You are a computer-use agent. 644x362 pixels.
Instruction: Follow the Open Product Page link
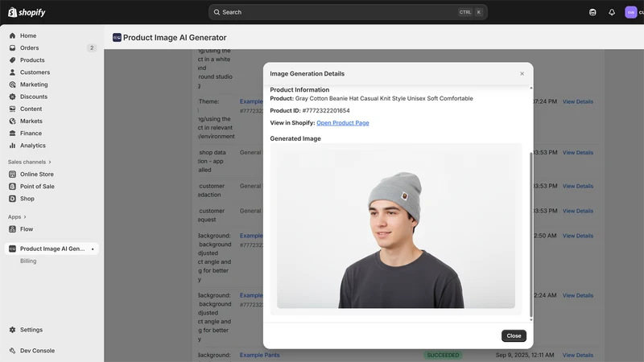click(x=343, y=123)
